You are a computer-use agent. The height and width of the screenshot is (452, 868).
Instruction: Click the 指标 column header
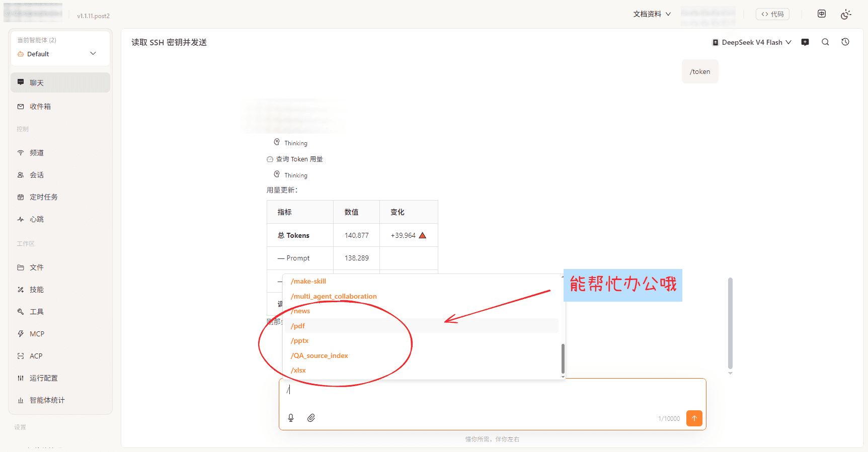point(285,212)
